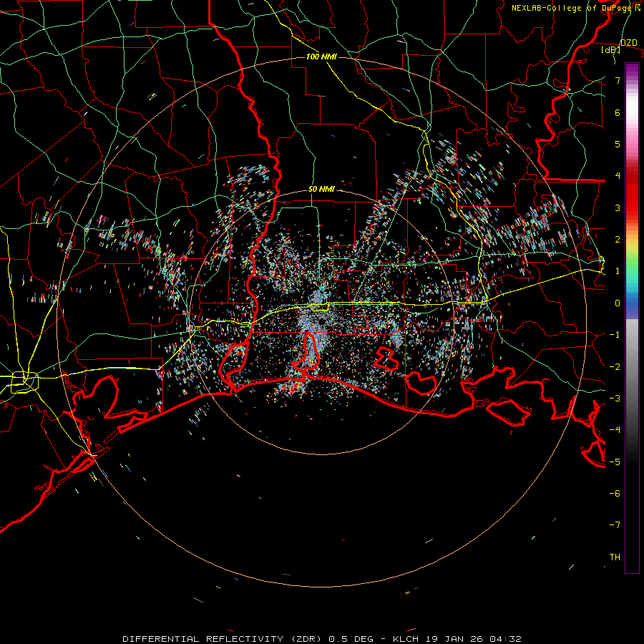Viewport: 644px width, 644px height.
Task: Click the 50 NMI range ring label
Action: [x=321, y=189]
